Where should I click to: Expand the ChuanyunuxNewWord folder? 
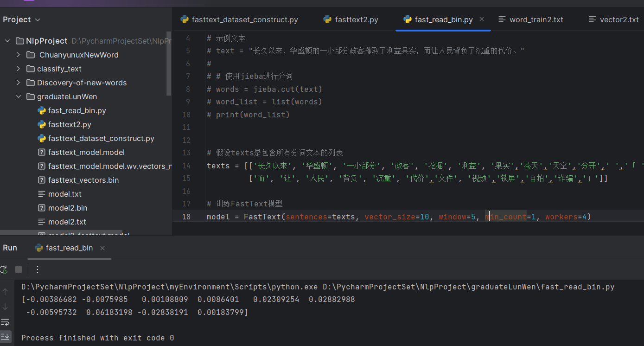[18, 55]
